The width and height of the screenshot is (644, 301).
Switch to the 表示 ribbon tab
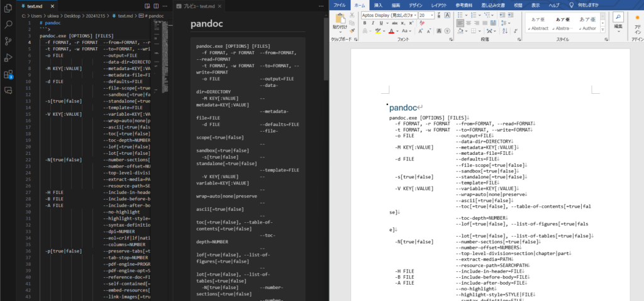(536, 5)
